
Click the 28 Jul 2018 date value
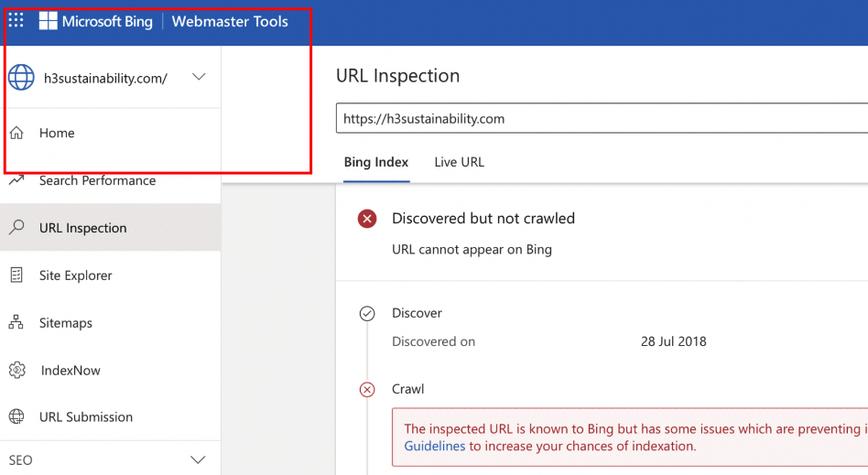pyautogui.click(x=674, y=341)
